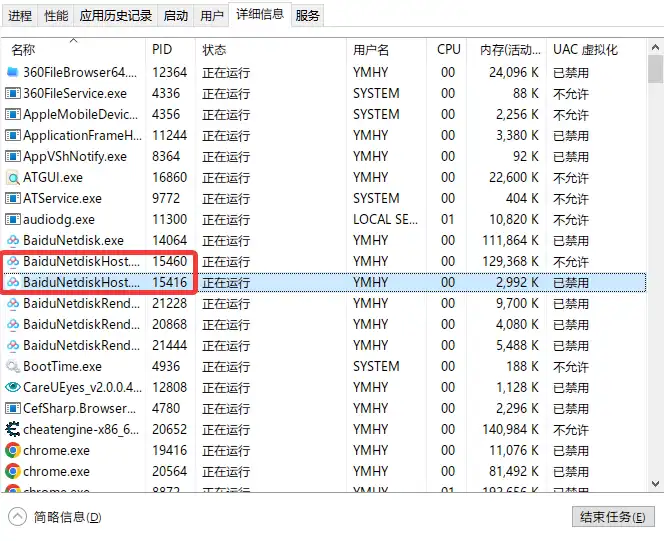The image size is (664, 541).
Task: Click the BaiduNetdisk.exe cloud icon
Action: click(13, 240)
